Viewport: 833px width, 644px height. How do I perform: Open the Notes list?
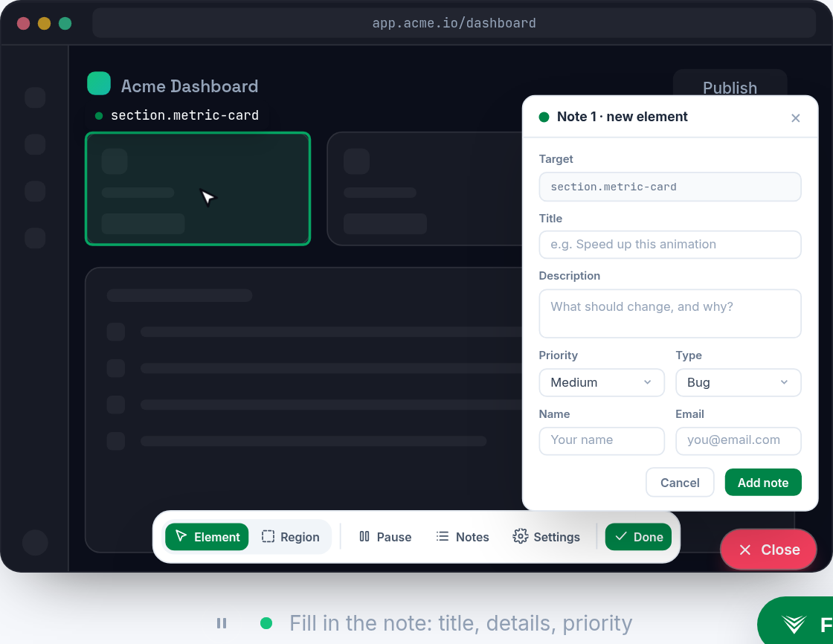click(462, 537)
